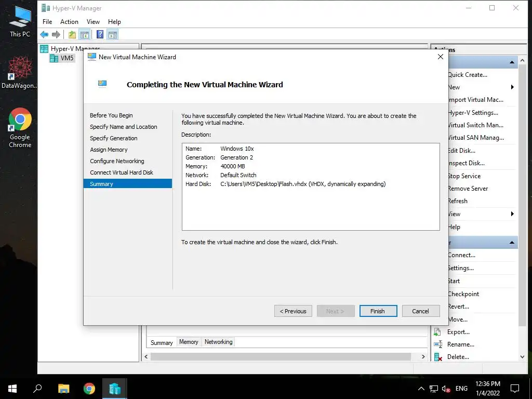Expand the New submenu arrow in Actions
Viewport: 532px width, 399px height.
512,87
